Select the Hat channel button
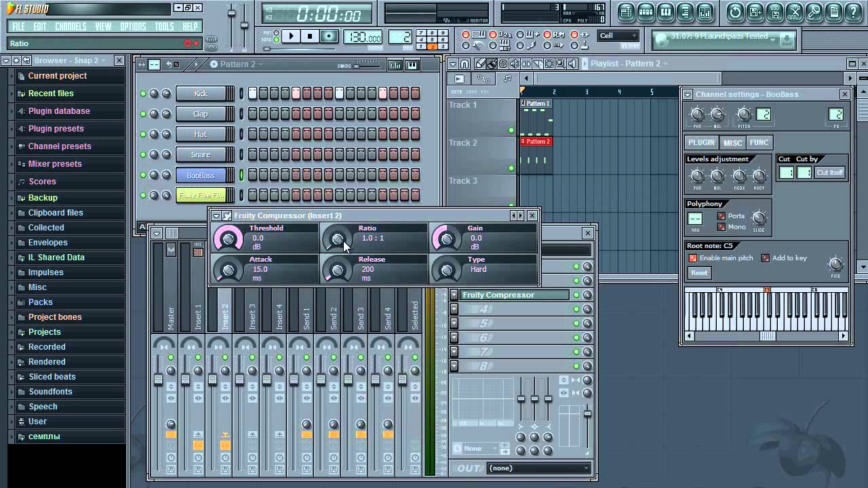 click(x=201, y=134)
